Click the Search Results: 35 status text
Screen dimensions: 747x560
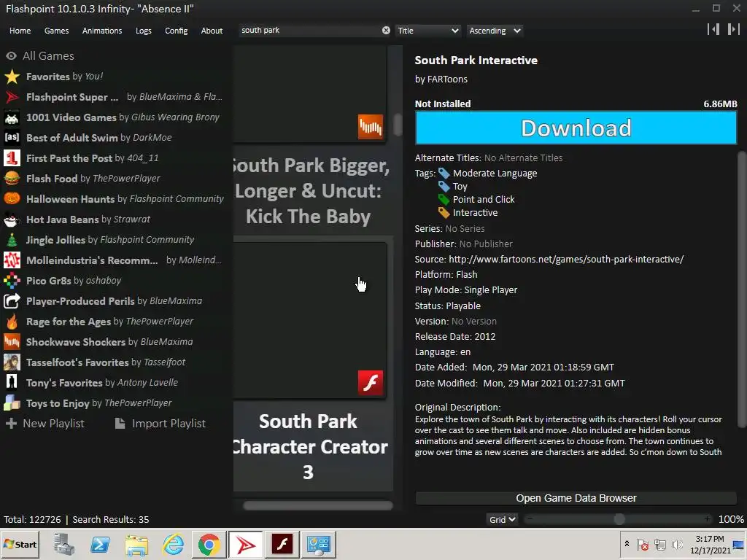[111, 519]
